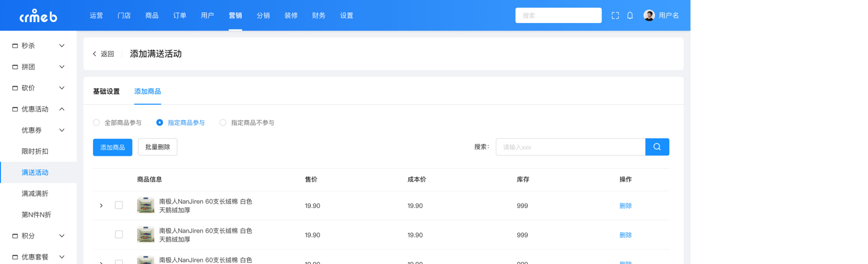Screen dimensions: 868x264
Task: Expand the 拼团 sidebar chevron
Action: [x=62, y=67]
